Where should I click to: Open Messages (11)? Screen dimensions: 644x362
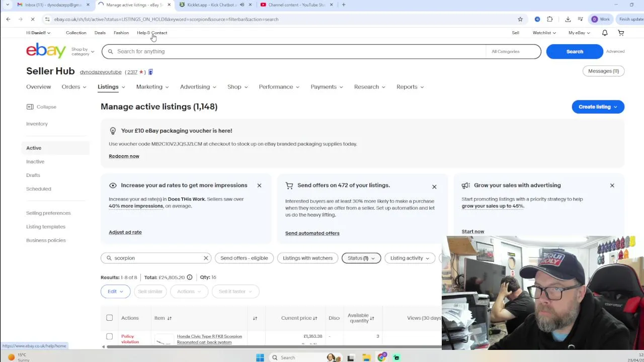click(603, 71)
